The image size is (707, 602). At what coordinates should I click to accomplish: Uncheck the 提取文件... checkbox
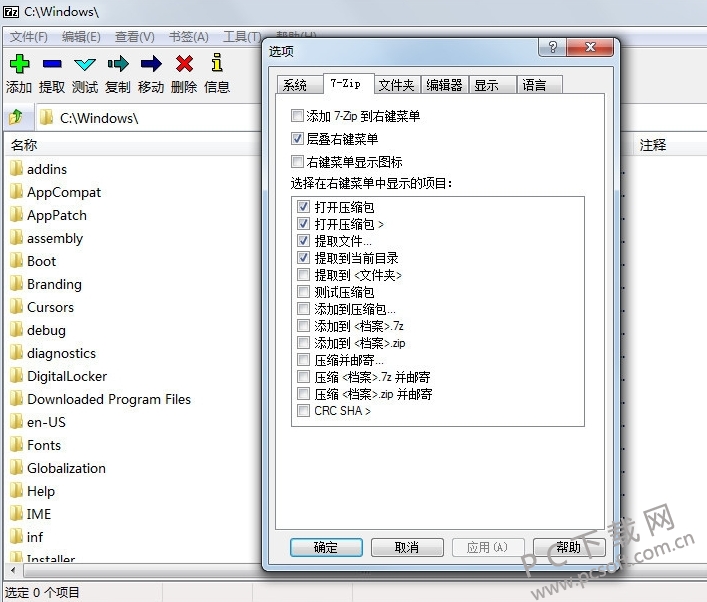coord(303,240)
